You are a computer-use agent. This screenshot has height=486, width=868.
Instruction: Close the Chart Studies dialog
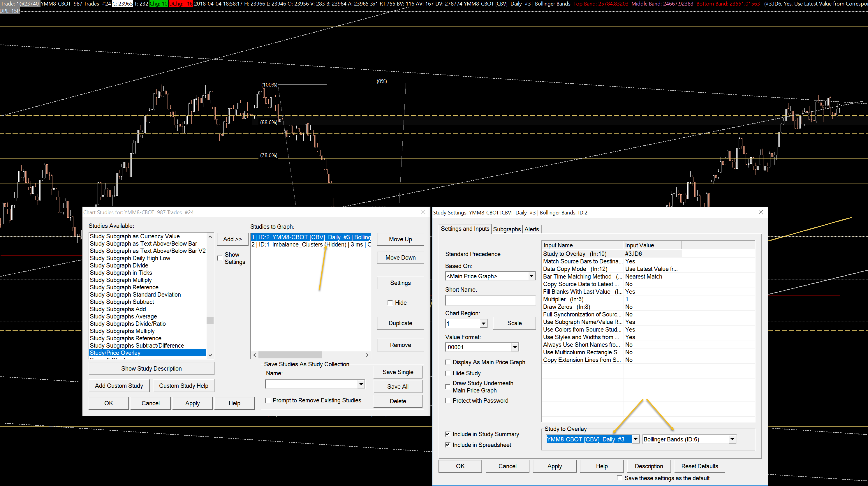tap(423, 212)
